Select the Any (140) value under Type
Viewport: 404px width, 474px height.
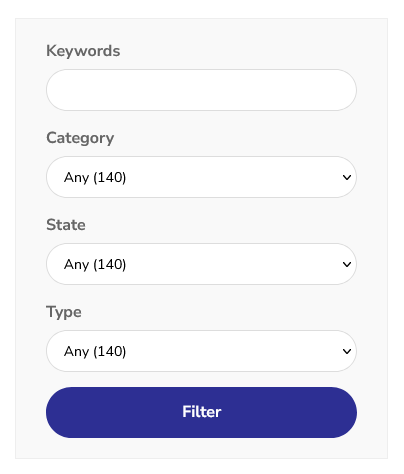coord(95,351)
